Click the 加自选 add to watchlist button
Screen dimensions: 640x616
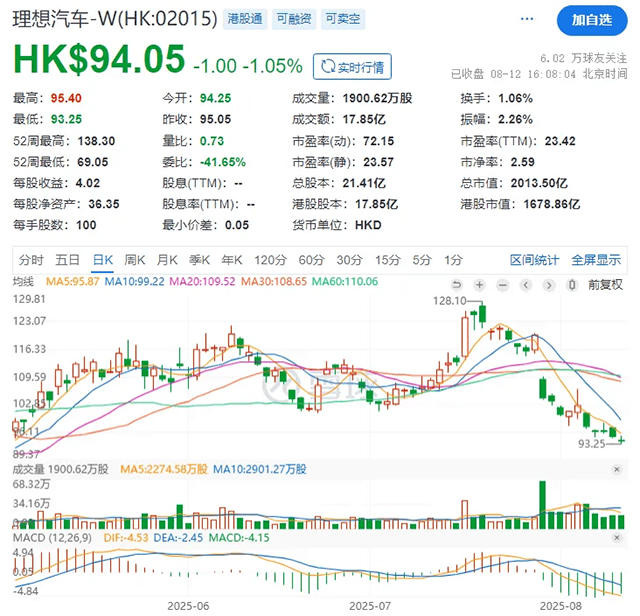click(592, 20)
